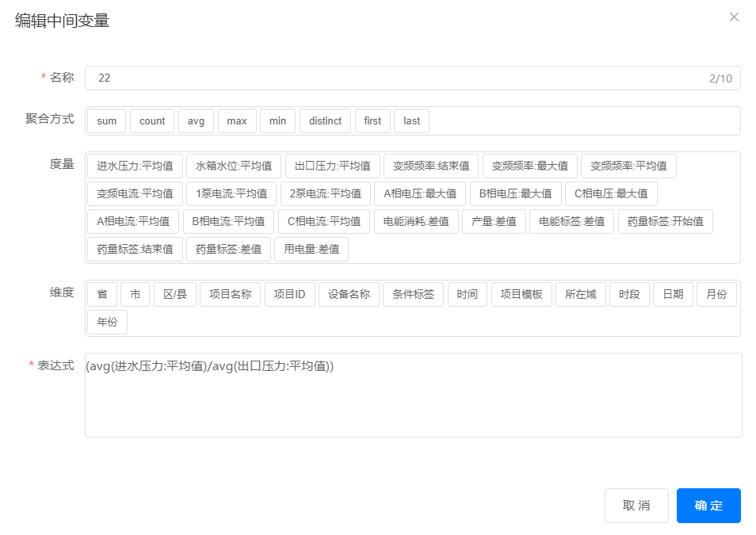The width and height of the screenshot is (756, 535).
Task: Select the 省 dimension tag
Action: click(x=102, y=294)
